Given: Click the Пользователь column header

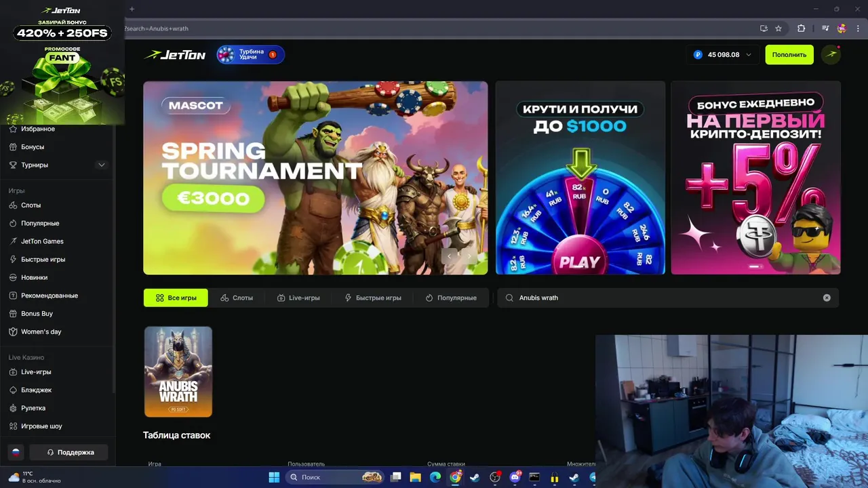Looking at the screenshot, I should [306, 464].
